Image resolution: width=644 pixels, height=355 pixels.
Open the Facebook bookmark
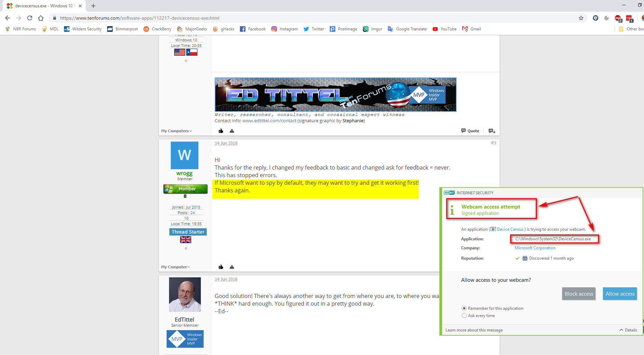253,29
